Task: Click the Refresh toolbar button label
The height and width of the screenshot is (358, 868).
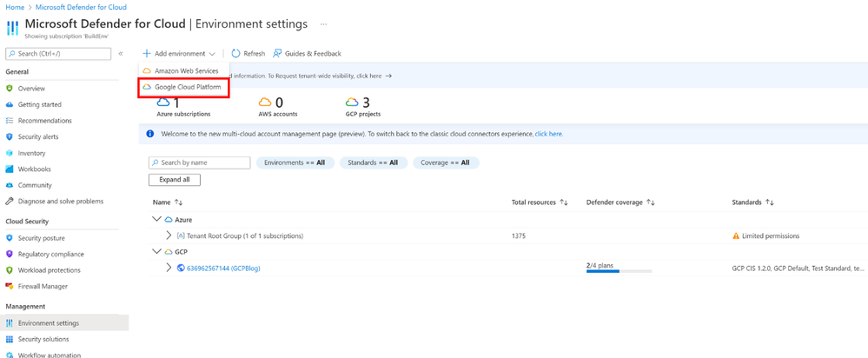Action: [254, 54]
